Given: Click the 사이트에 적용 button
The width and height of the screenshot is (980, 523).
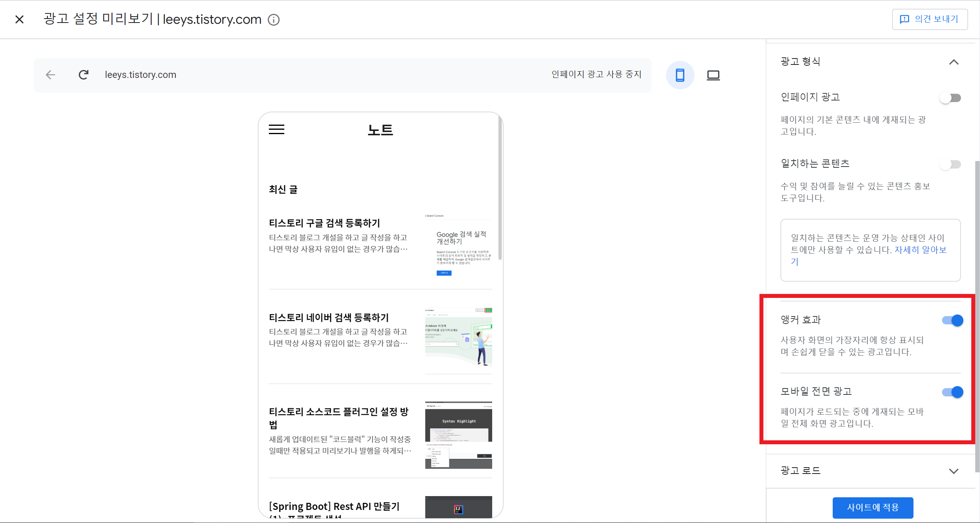Looking at the screenshot, I should pos(873,507).
